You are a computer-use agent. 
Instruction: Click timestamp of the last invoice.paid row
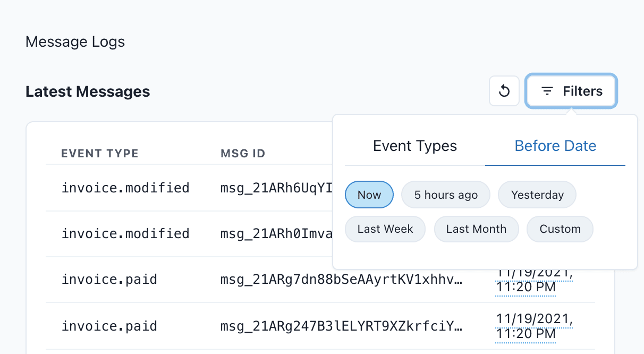pos(533,326)
